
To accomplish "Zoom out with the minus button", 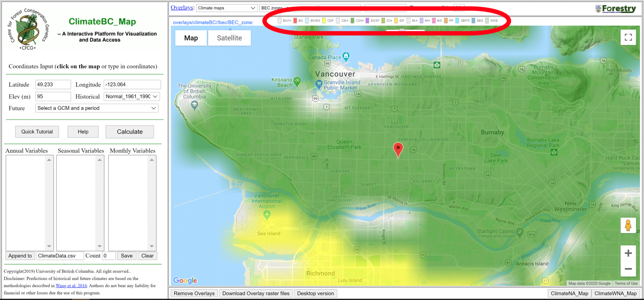I will (x=628, y=269).
